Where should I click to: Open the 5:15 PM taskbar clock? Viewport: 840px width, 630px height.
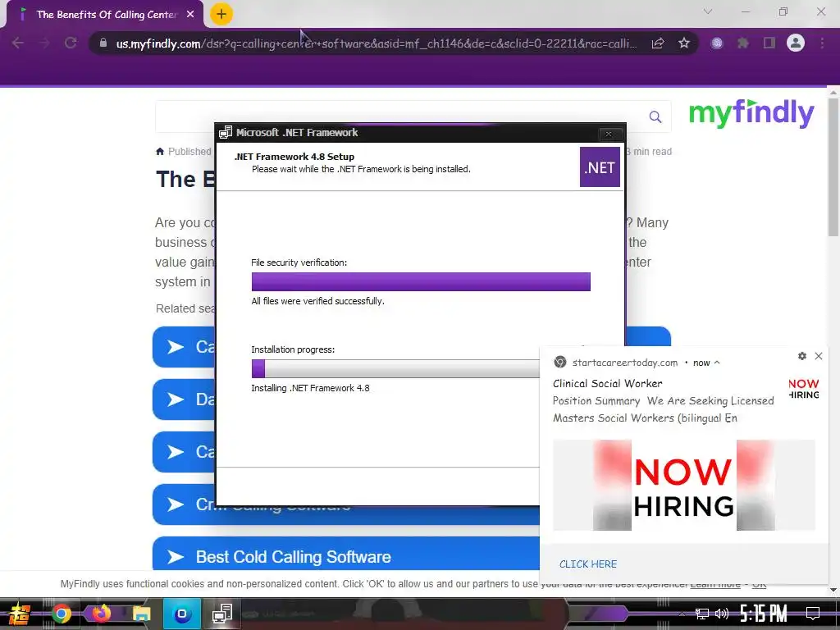[764, 614]
